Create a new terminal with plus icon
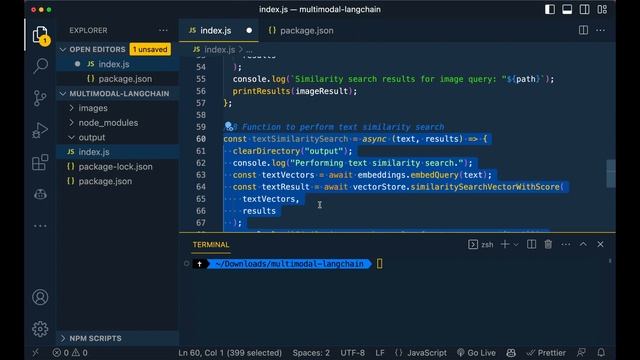The image size is (640, 360). 505,244
